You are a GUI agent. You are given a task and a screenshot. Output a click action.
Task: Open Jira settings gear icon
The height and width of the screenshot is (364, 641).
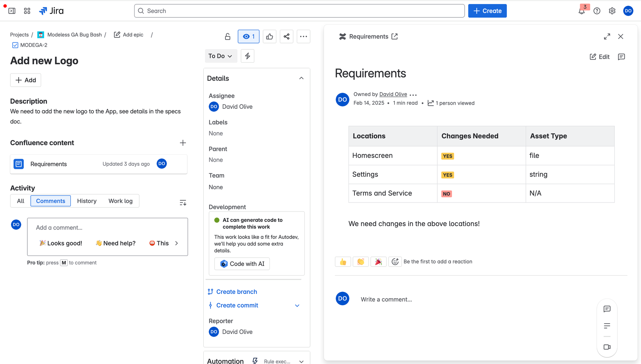pos(612,11)
